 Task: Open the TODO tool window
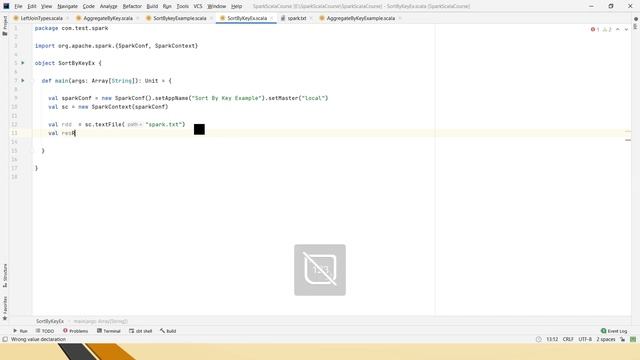coord(45,331)
